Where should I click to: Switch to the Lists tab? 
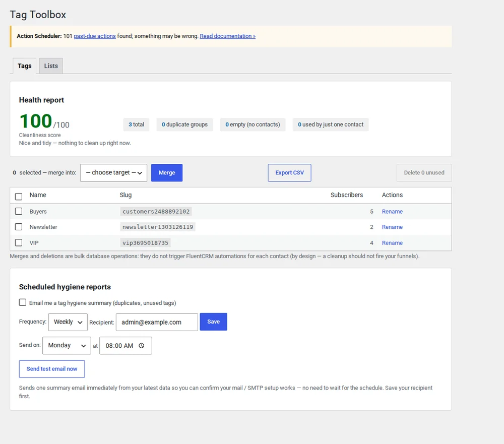click(51, 66)
